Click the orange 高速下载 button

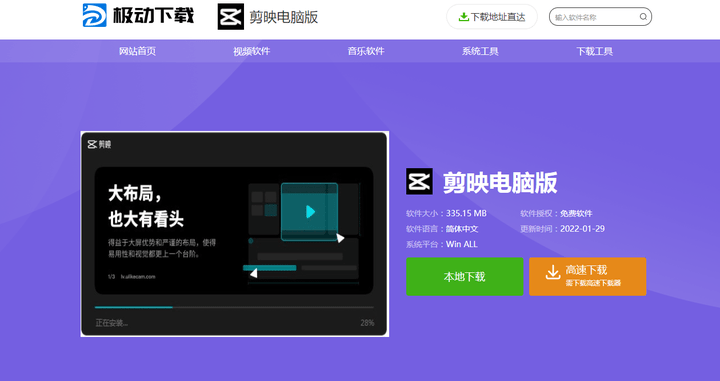coord(588,276)
